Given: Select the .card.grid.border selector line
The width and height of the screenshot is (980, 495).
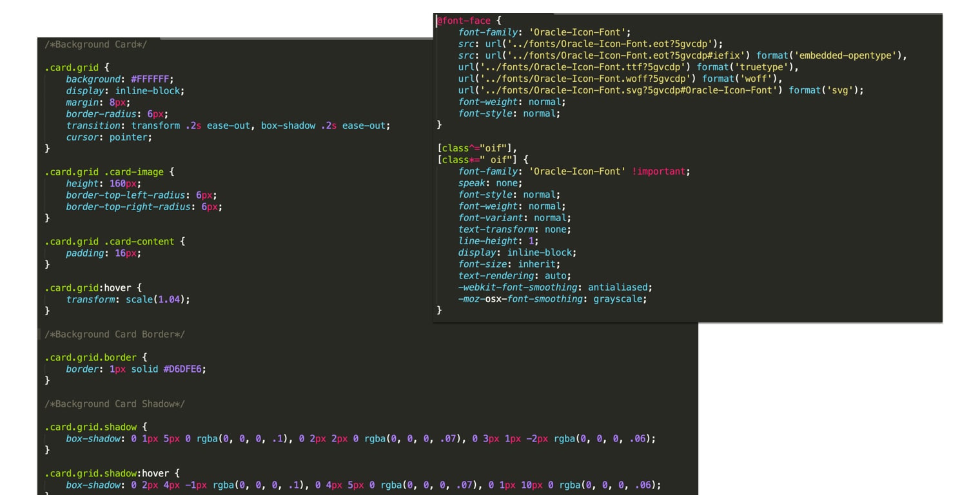Looking at the screenshot, I should click(x=95, y=358).
